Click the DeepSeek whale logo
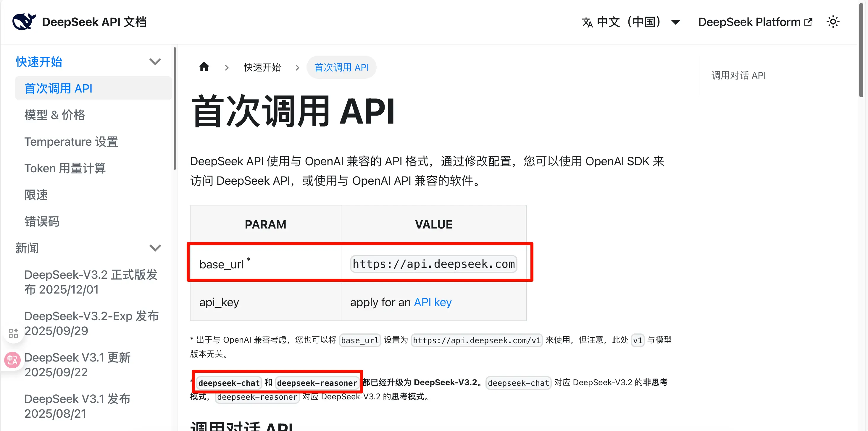 click(x=24, y=22)
